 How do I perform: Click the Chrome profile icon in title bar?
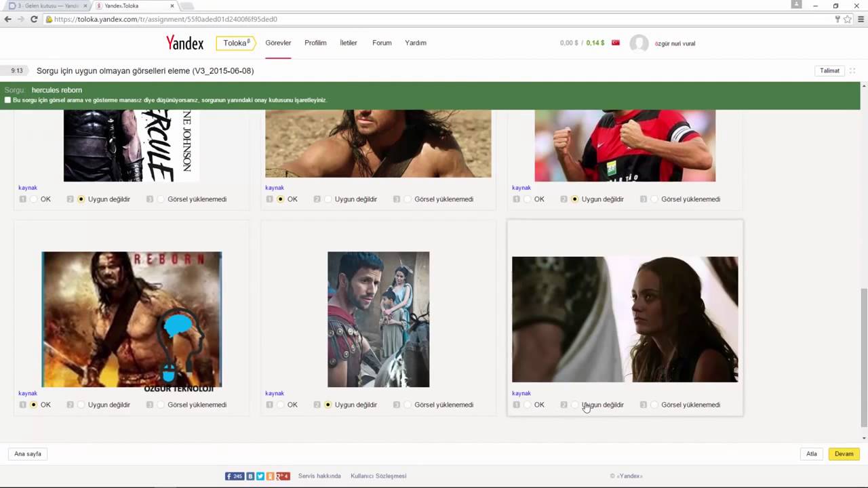coord(797,4)
